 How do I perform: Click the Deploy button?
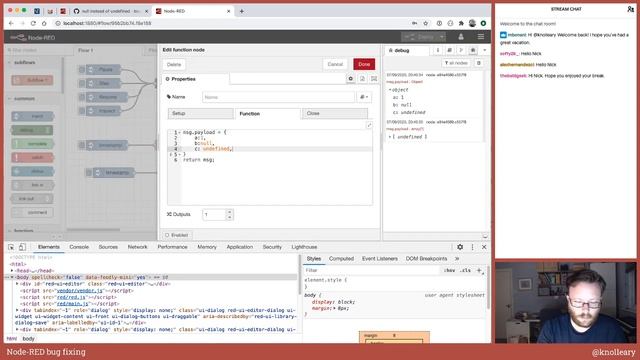(x=420, y=37)
